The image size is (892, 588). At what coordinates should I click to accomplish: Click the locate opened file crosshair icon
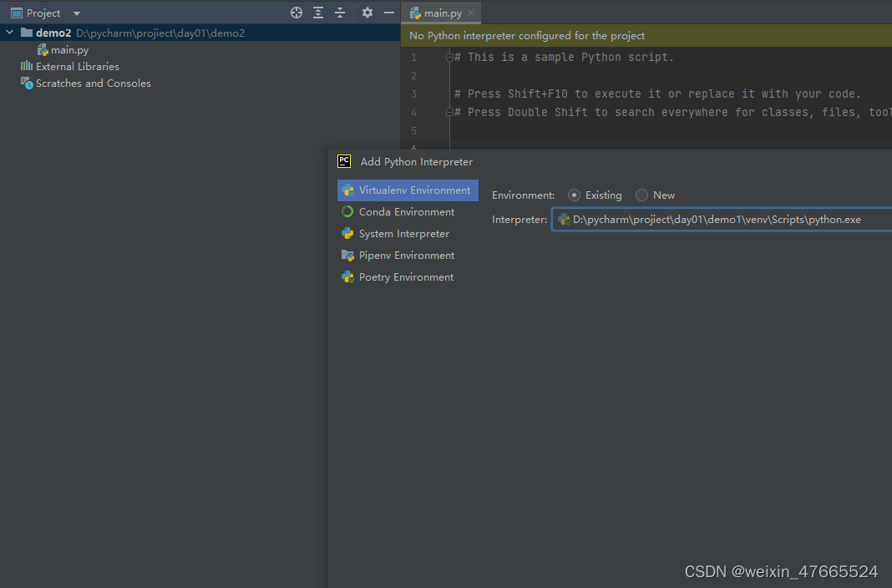coord(296,13)
